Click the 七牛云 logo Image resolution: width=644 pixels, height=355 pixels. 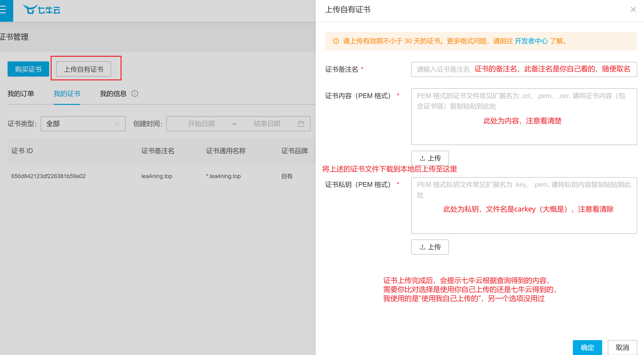pos(42,9)
